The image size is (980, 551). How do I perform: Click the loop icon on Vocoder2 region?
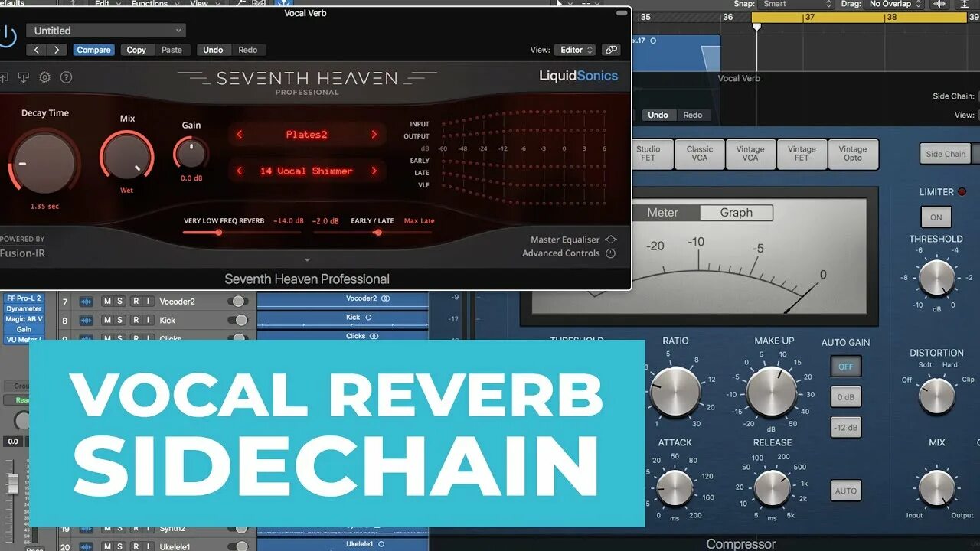[x=385, y=298]
